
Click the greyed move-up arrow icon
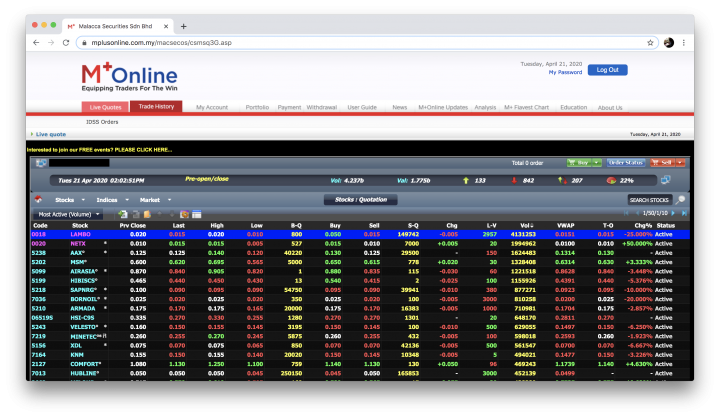pyautogui.click(x=160, y=214)
